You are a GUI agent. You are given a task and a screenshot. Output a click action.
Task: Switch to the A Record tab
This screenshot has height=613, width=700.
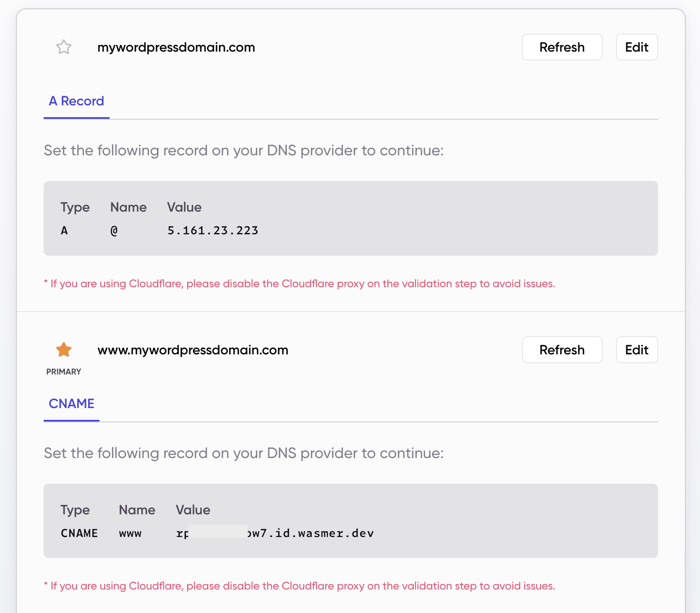point(76,101)
